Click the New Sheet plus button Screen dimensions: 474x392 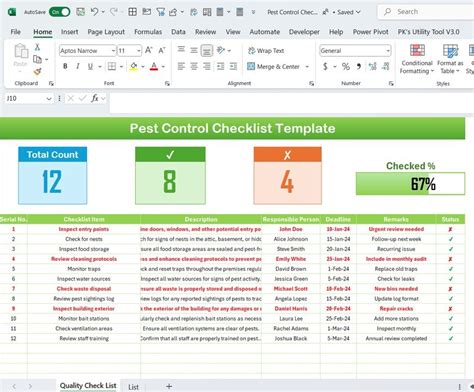pyautogui.click(x=169, y=386)
